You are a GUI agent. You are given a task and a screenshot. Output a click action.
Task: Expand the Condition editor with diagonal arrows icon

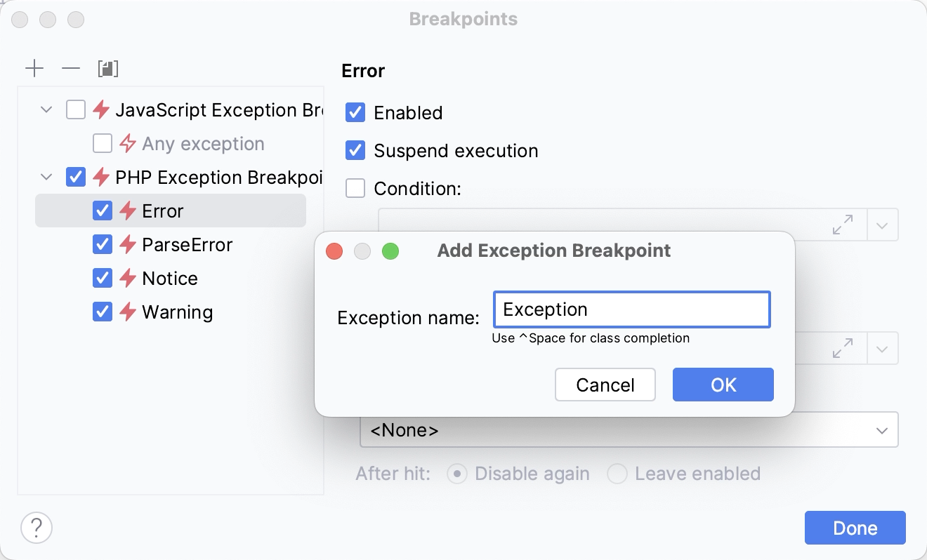pyautogui.click(x=843, y=225)
